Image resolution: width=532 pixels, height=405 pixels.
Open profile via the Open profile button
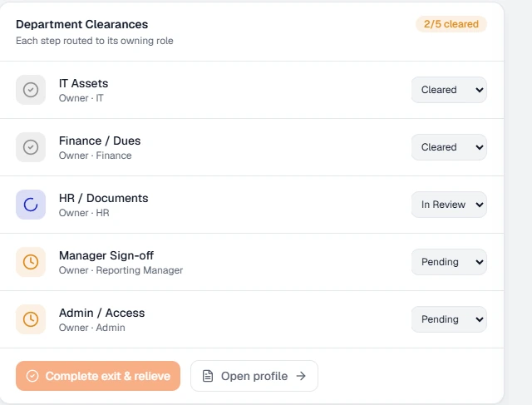click(x=254, y=376)
